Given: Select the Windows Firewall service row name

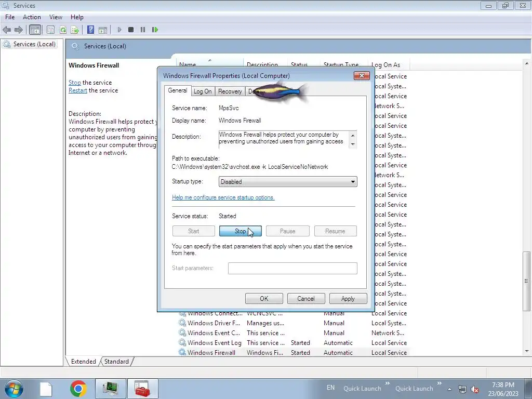Looking at the screenshot, I should pyautogui.click(x=211, y=353).
